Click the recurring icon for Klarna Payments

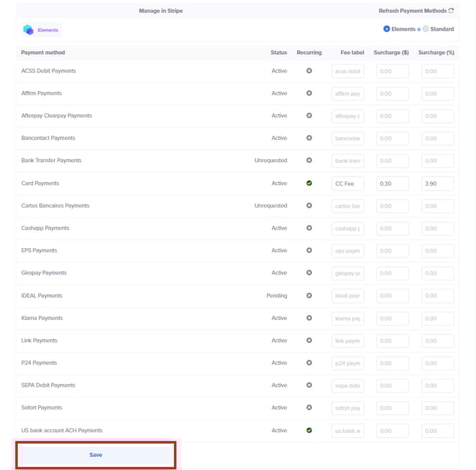tap(309, 318)
